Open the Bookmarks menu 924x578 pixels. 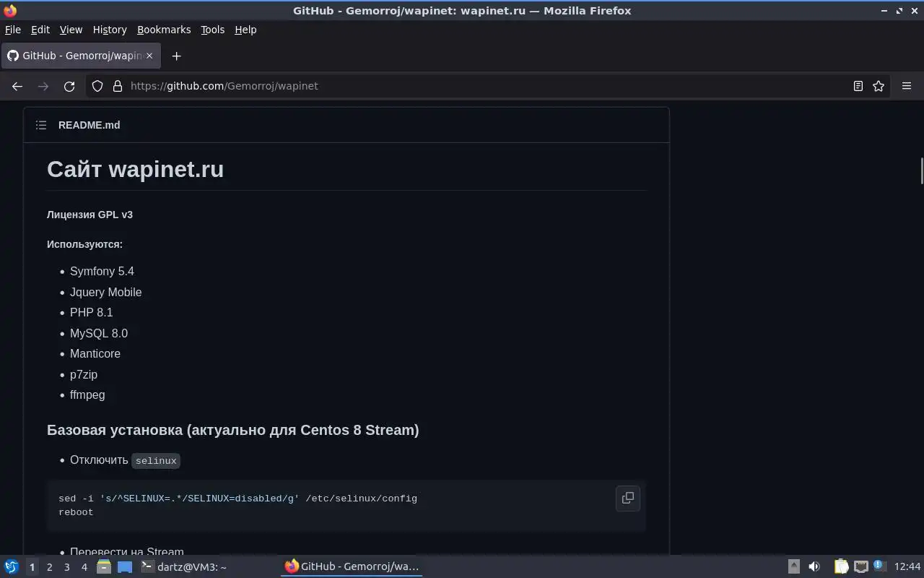(164, 30)
